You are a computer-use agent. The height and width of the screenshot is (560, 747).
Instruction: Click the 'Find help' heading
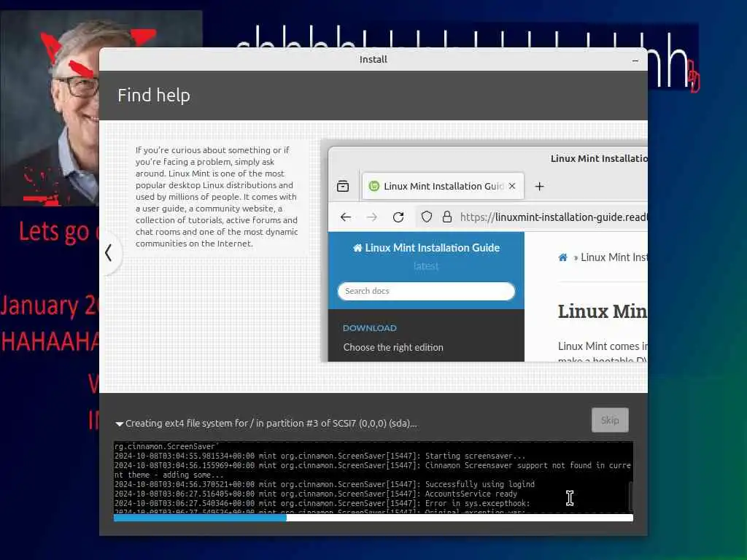point(154,96)
